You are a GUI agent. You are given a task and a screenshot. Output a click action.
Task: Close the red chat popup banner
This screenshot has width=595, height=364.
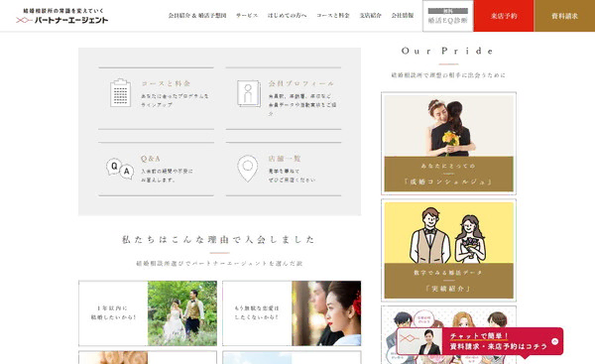click(x=554, y=341)
